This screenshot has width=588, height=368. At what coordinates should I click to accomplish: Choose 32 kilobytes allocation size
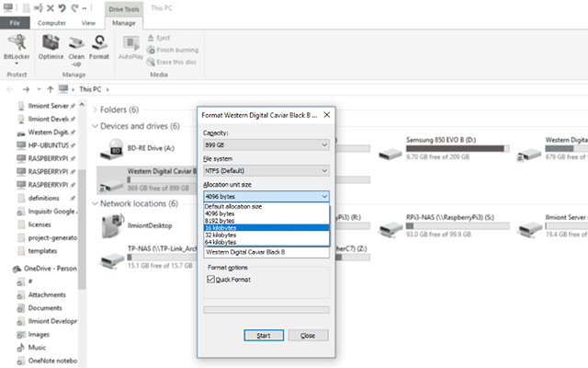point(266,236)
